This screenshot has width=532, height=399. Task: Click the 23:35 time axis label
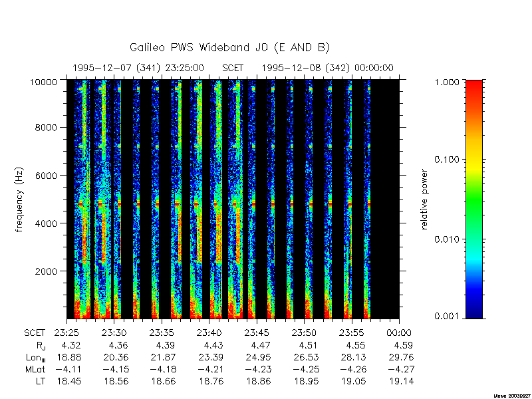click(x=162, y=332)
